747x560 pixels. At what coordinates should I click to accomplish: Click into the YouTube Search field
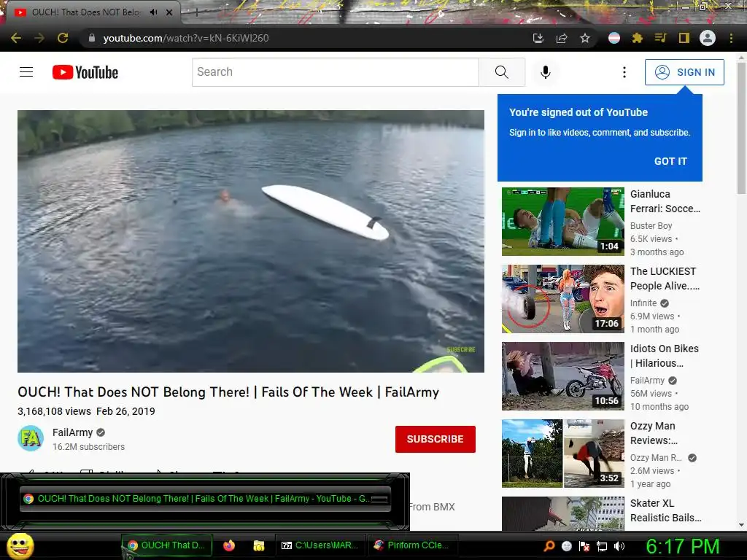[x=336, y=72]
